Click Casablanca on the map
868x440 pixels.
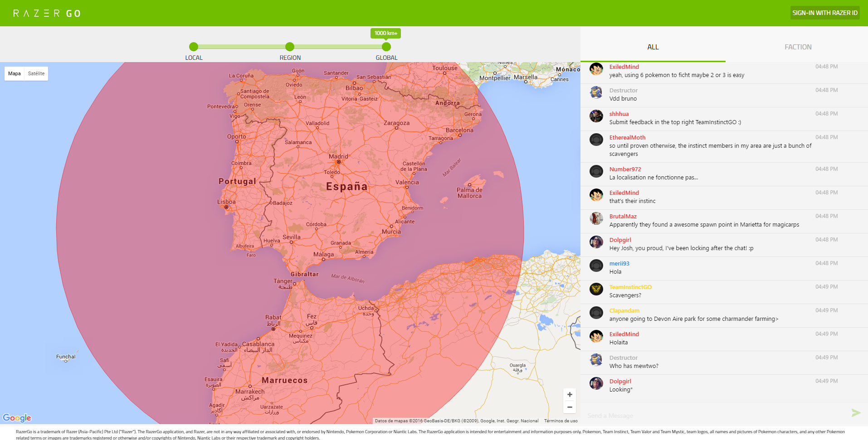point(258,344)
